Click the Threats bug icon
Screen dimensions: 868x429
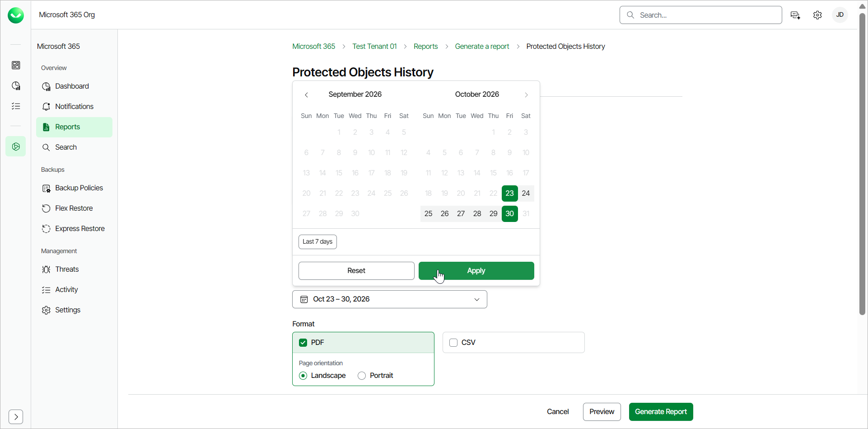(46, 269)
